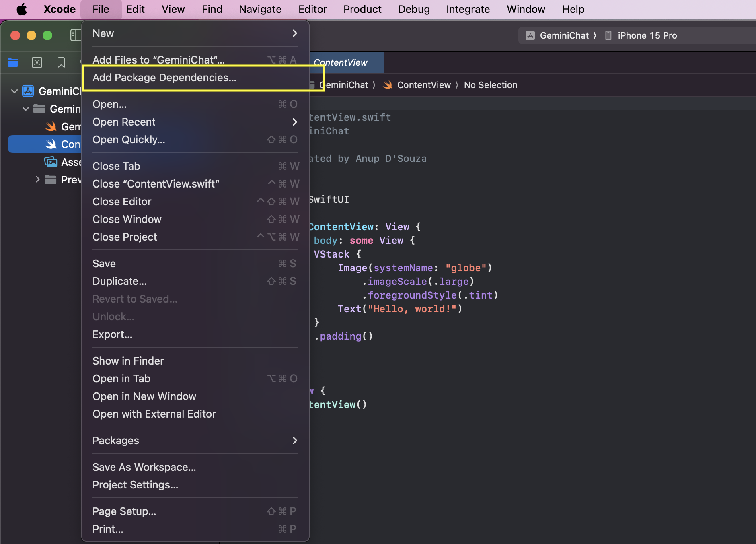Select the Assets catalog icon

(51, 162)
